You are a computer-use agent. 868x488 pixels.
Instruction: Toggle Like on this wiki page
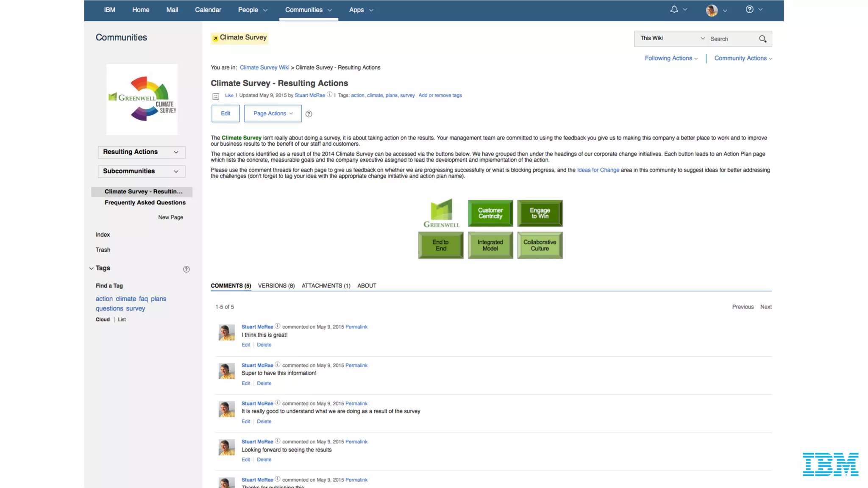pyautogui.click(x=229, y=95)
